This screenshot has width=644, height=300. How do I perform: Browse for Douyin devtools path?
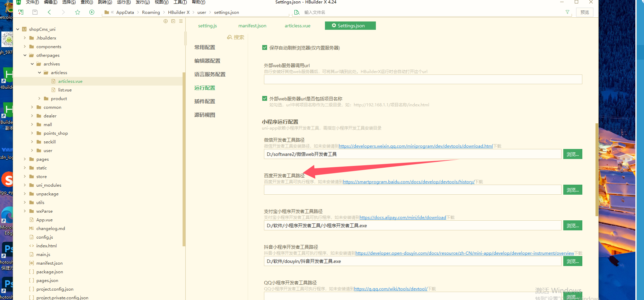[573, 261]
